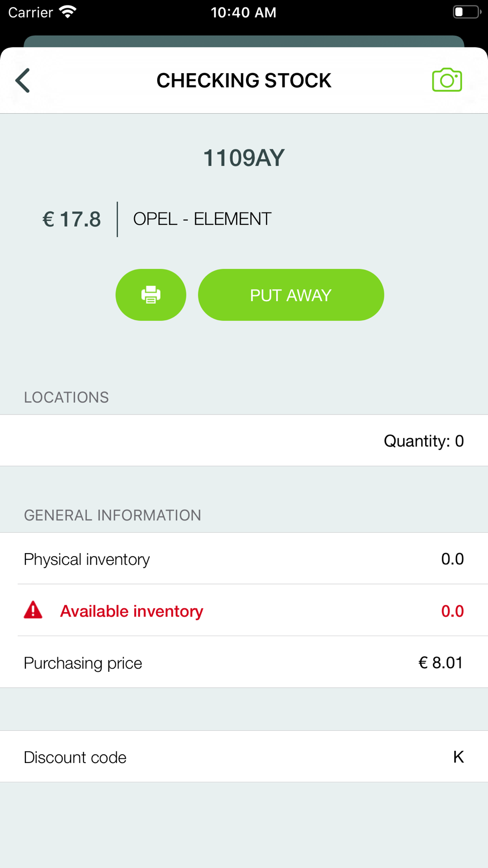
Task: Tap the GENERAL INFORMATION section header
Action: (x=112, y=515)
